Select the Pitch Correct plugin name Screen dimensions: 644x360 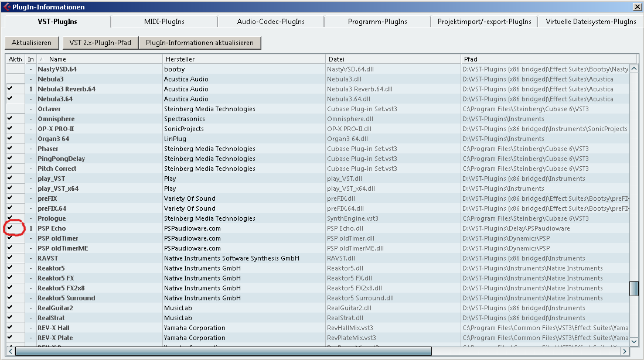pos(57,169)
